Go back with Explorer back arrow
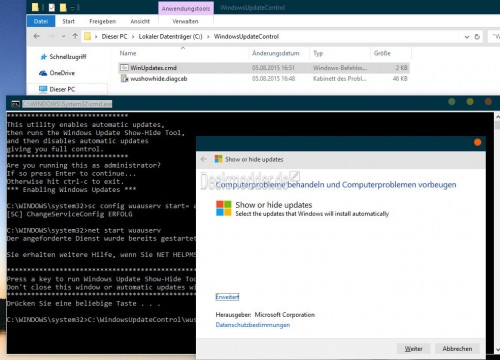Viewport: 500px width, 360px height. point(37,36)
